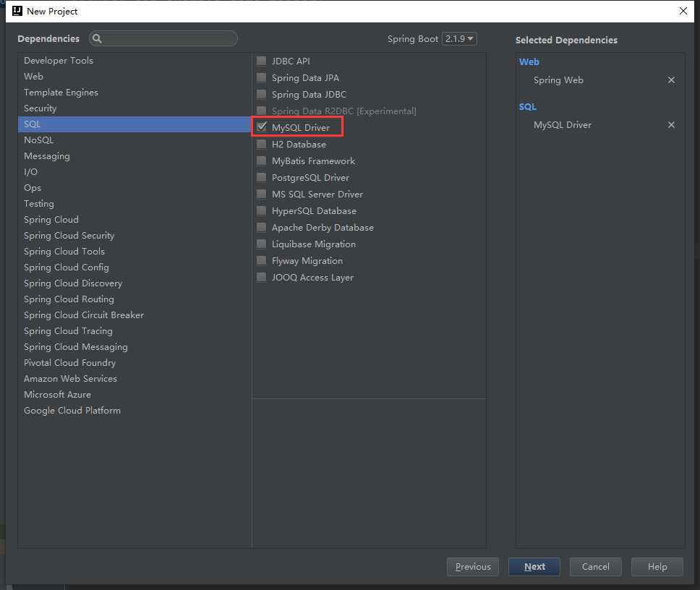This screenshot has height=590, width=700.
Task: Select Messaging category
Action: (135, 155)
